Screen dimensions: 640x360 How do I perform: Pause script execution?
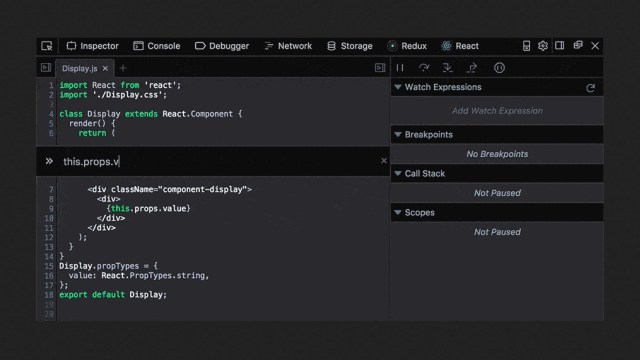[x=400, y=68]
